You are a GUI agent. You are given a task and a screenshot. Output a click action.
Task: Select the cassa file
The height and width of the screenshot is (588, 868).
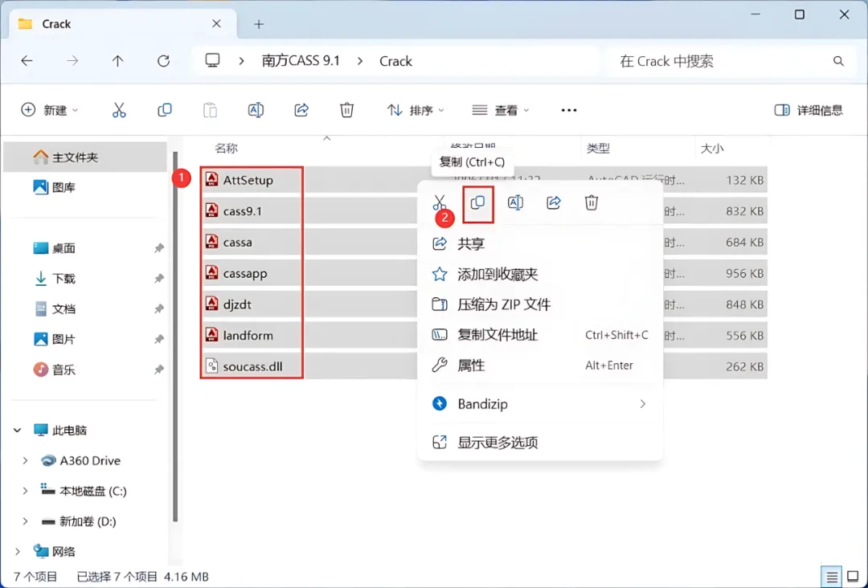(237, 242)
